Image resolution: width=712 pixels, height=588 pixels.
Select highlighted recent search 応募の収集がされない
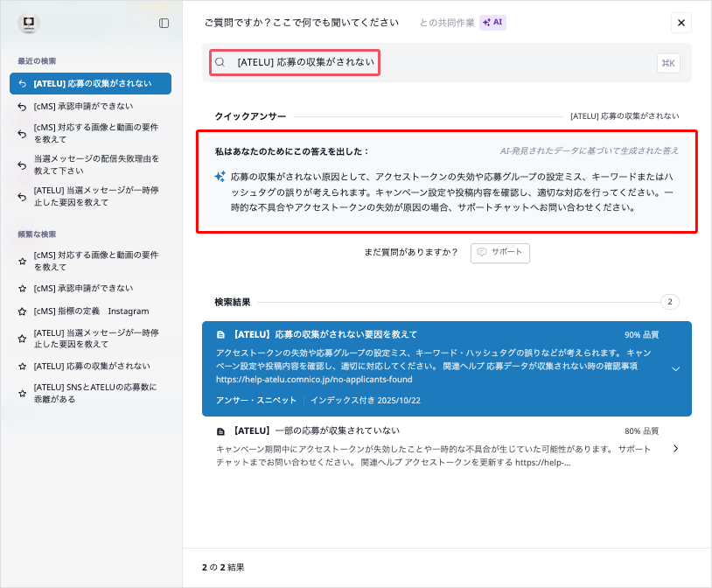point(92,84)
